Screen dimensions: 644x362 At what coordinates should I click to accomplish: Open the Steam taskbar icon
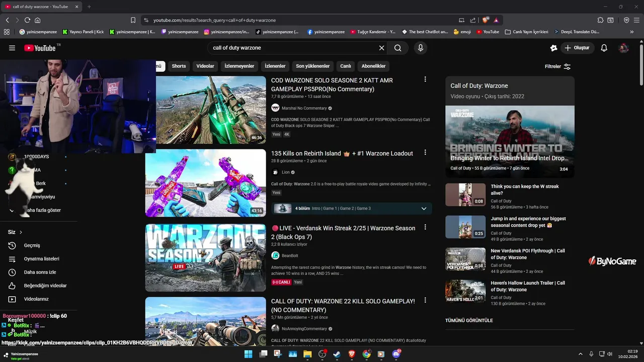[x=337, y=354]
